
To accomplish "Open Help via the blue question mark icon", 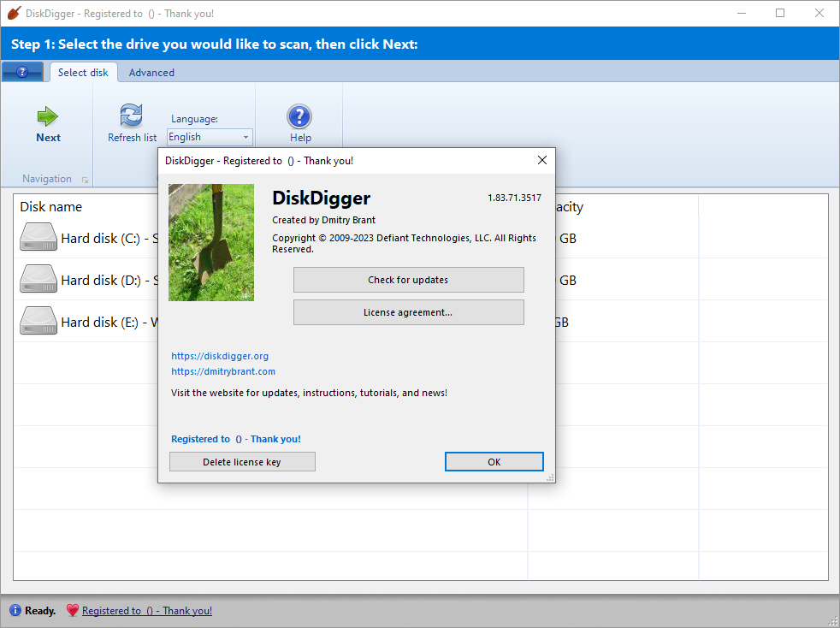I will pyautogui.click(x=299, y=116).
